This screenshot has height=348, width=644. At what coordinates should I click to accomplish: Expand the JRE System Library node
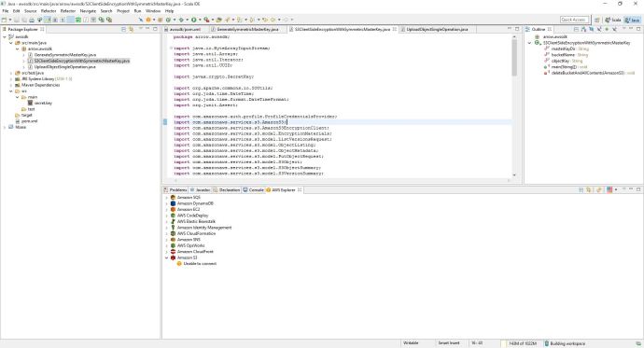pyautogui.click(x=11, y=78)
